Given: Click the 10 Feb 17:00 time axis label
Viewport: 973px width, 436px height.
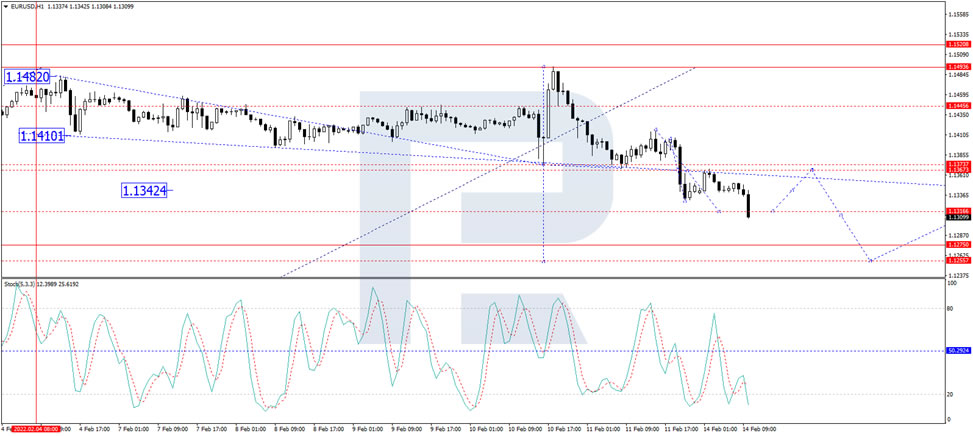Looking at the screenshot, I should click(564, 429).
